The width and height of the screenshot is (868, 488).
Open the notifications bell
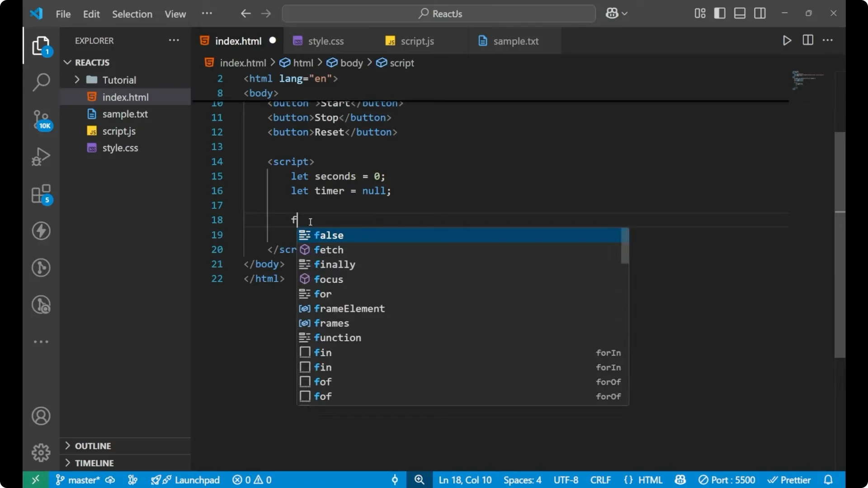[x=829, y=480]
